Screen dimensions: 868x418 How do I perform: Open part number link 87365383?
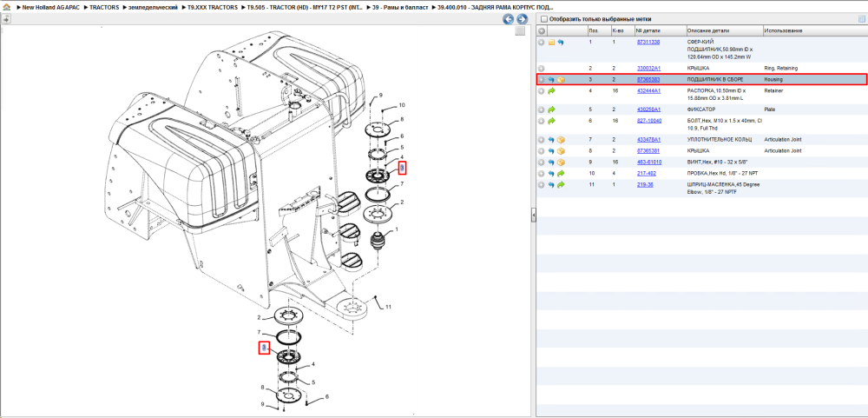pos(648,80)
